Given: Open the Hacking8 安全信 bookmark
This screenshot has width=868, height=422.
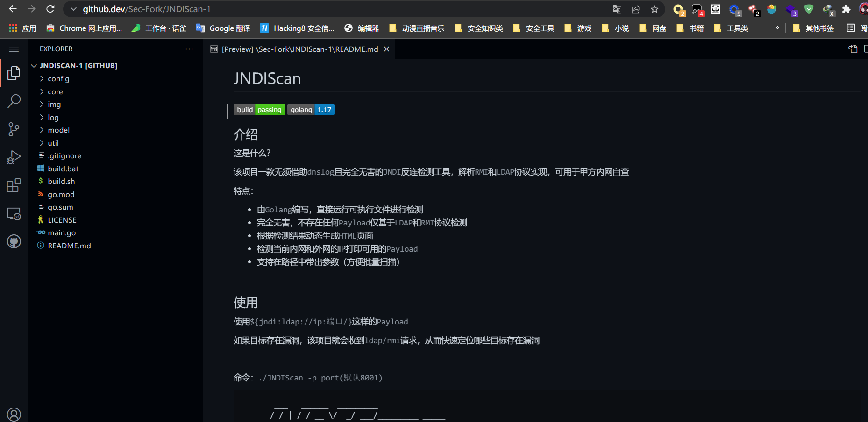Looking at the screenshot, I should tap(297, 28).
